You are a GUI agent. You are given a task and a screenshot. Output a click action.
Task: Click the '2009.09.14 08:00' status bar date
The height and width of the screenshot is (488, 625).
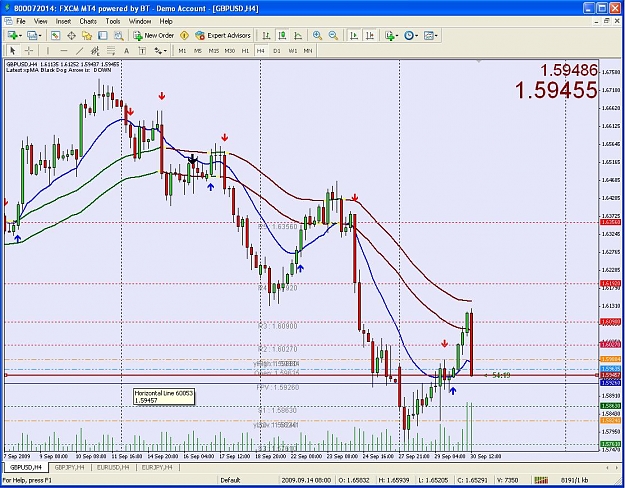click(x=306, y=480)
